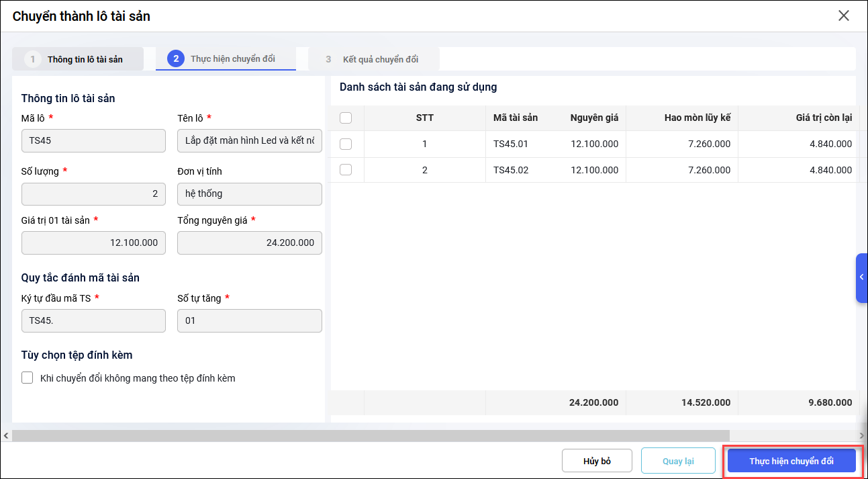The width and height of the screenshot is (868, 479).
Task: Click the Số tự tăng field
Action: (249, 320)
